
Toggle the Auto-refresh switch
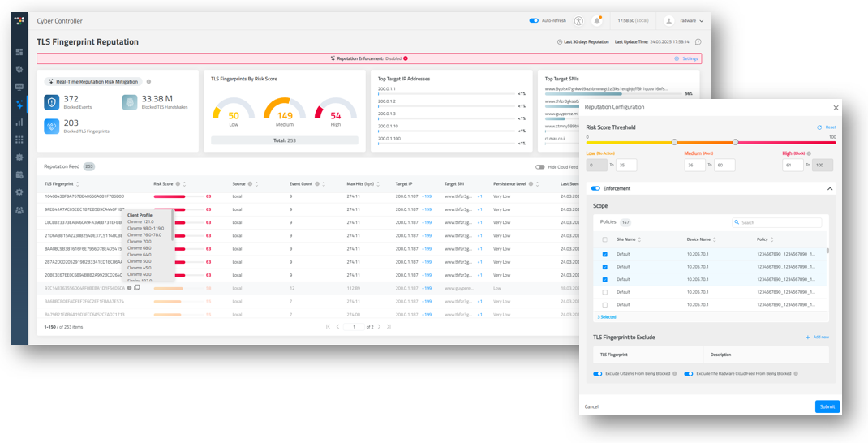534,21
